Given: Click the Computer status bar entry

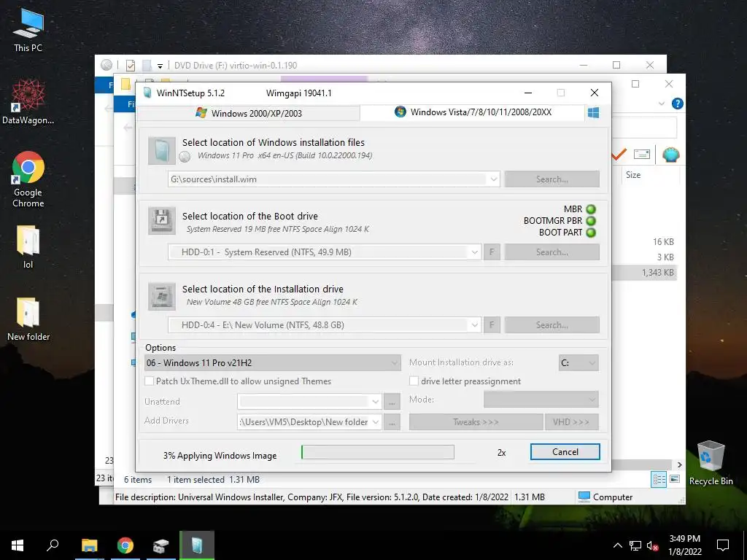Looking at the screenshot, I should (x=605, y=497).
